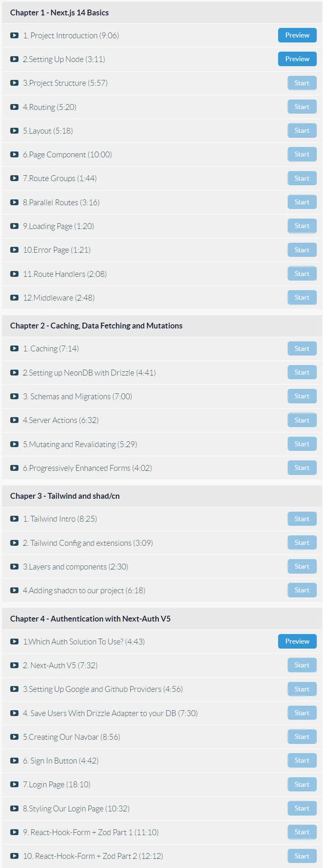Preview the Project Introduction lesson
The image size is (323, 868).
pos(297,35)
